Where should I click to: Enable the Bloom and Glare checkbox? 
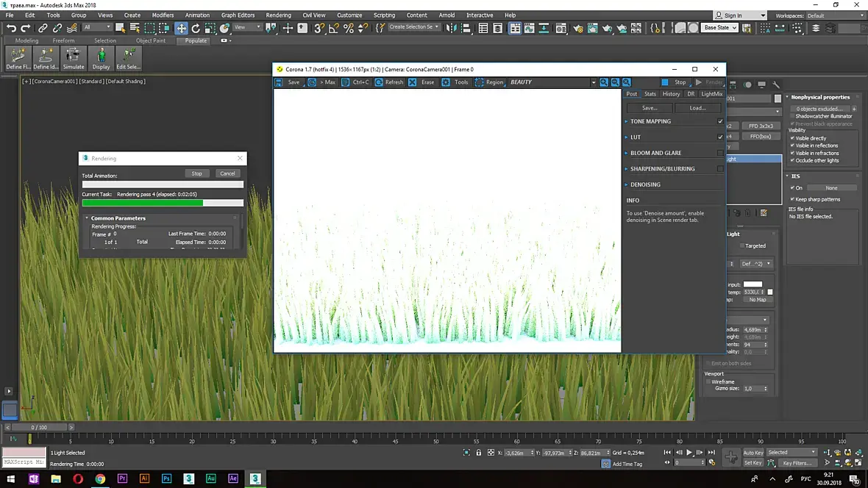[x=720, y=153]
